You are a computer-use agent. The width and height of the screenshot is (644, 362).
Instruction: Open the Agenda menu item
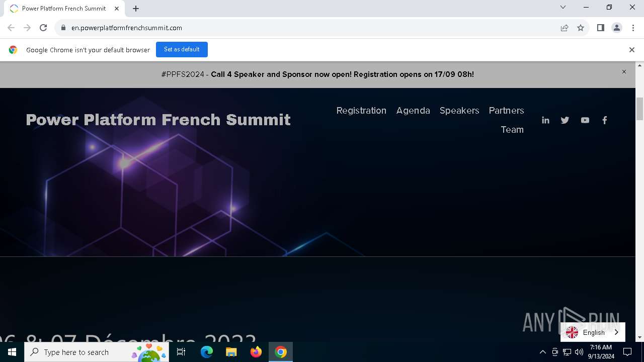tap(413, 111)
